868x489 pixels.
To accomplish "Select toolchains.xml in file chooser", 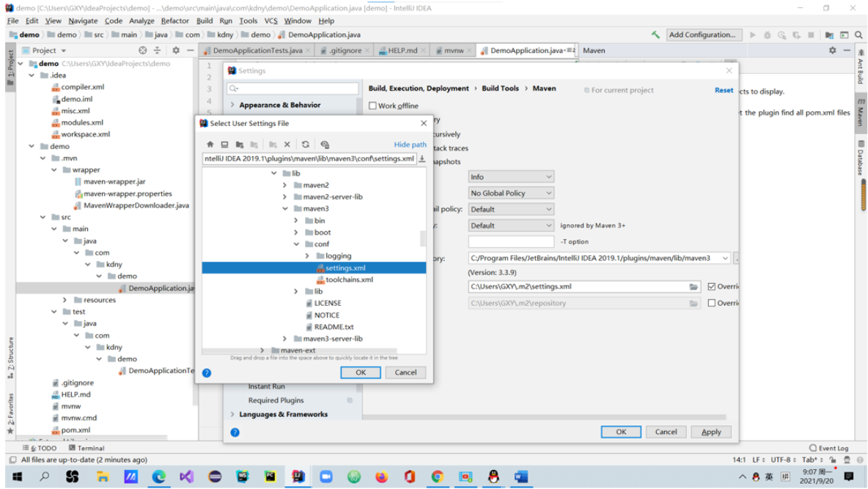I will [x=349, y=279].
